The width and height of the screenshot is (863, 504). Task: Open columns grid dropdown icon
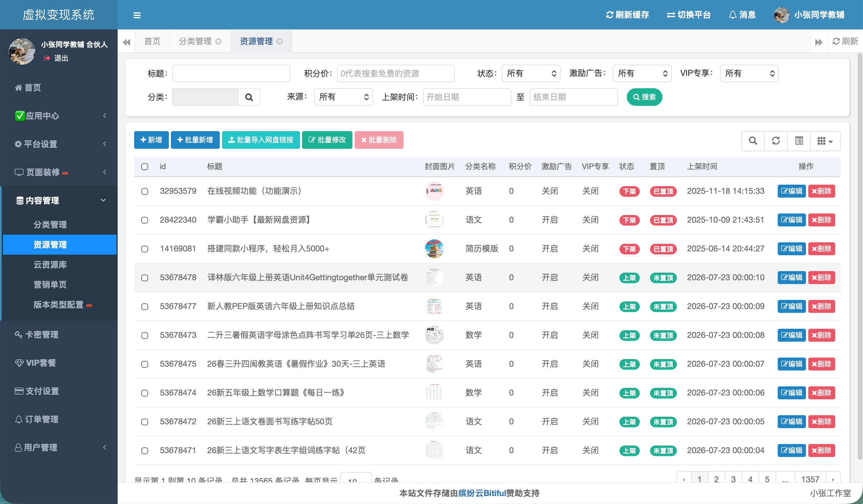click(x=825, y=141)
